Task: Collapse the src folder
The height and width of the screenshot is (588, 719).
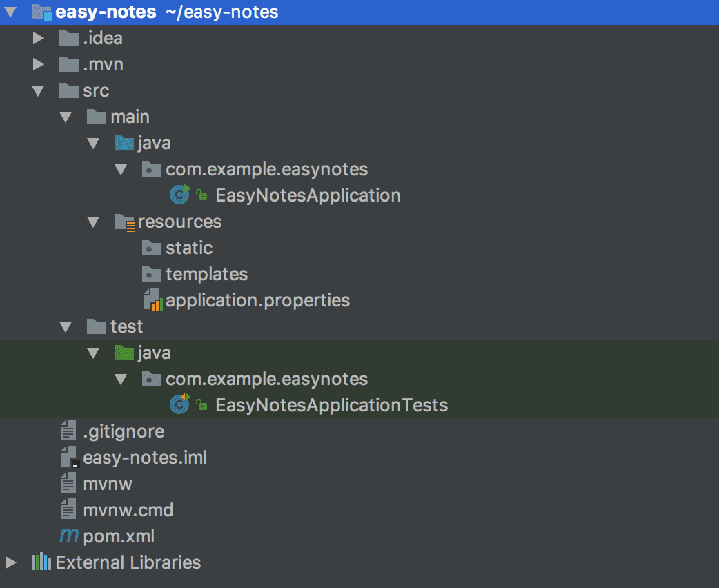Action: point(38,90)
